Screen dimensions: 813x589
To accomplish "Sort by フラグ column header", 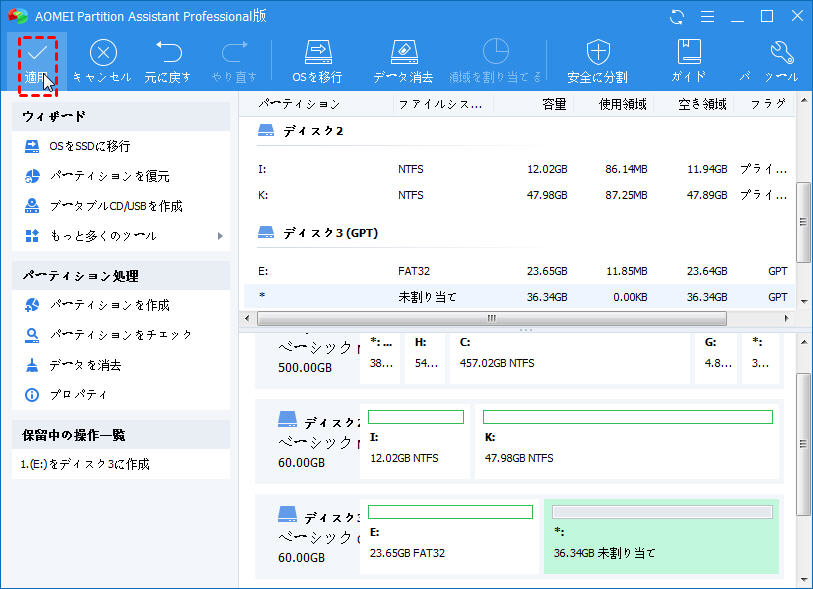I will coord(765,104).
